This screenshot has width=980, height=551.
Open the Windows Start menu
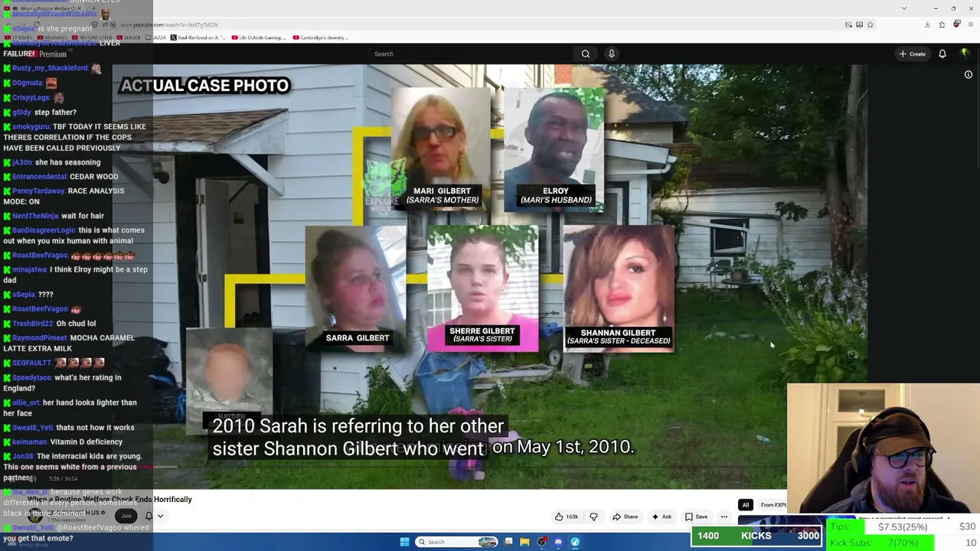click(404, 542)
